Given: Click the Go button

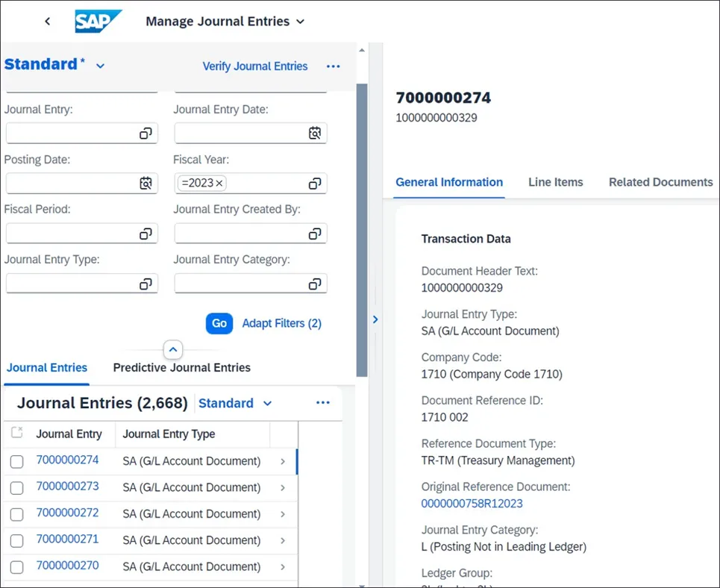Looking at the screenshot, I should [219, 323].
